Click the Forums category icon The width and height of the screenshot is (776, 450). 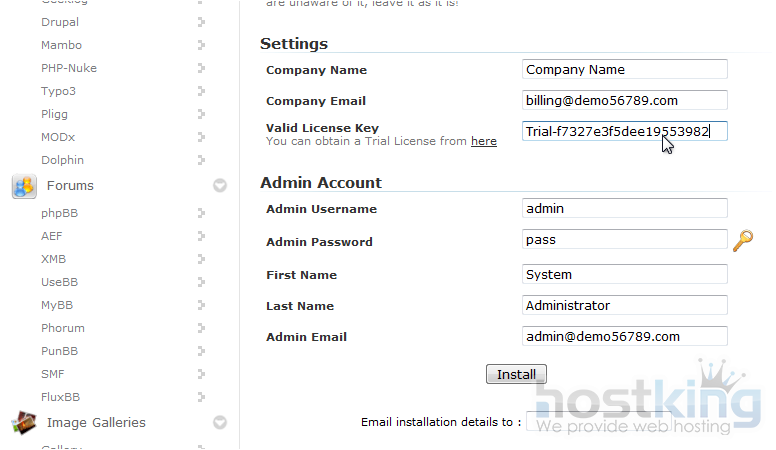(24, 185)
